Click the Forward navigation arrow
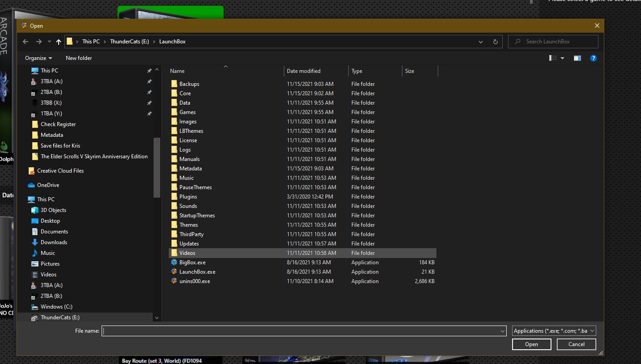The image size is (641, 364). [39, 42]
